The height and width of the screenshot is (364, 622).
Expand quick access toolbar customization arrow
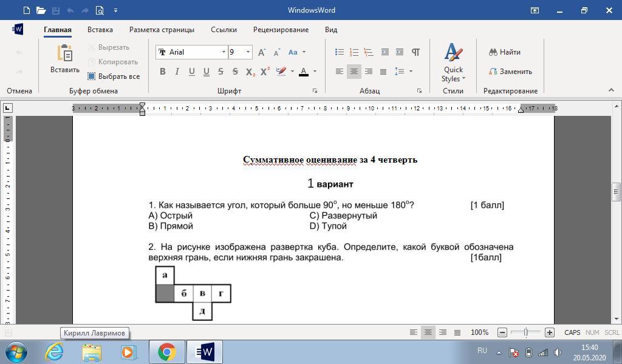pyautogui.click(x=115, y=10)
